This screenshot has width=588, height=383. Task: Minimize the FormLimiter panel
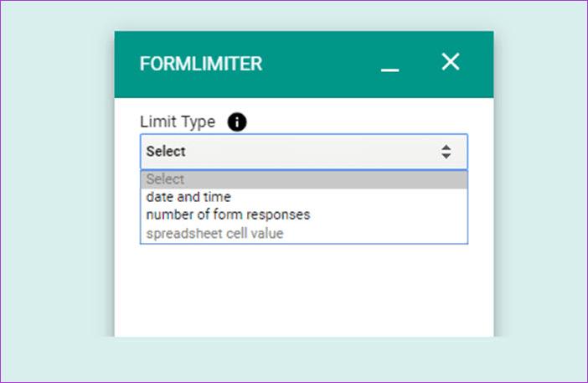[390, 70]
